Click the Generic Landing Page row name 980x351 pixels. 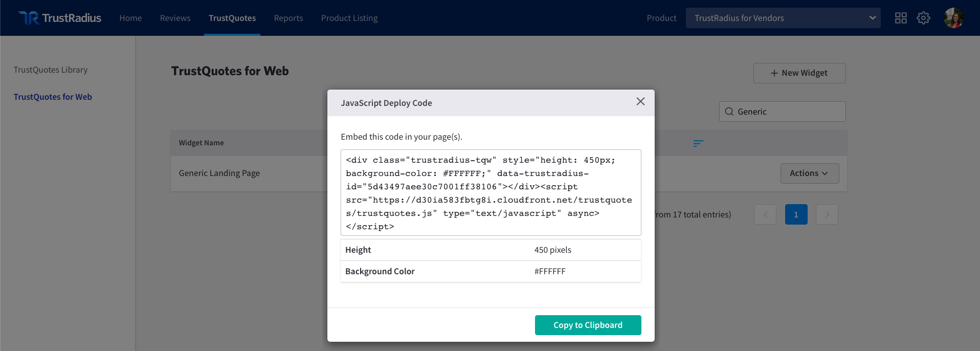point(219,173)
